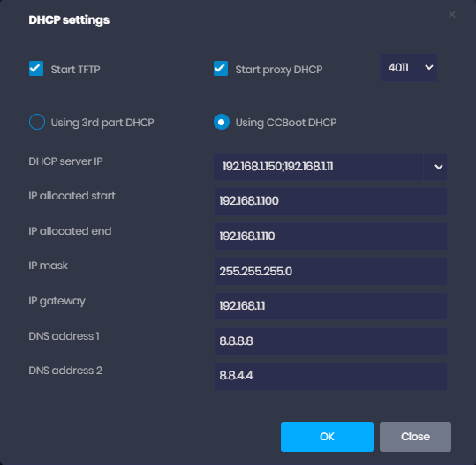The image size is (476, 465).
Task: Click the gray Close button
Action: [415, 437]
